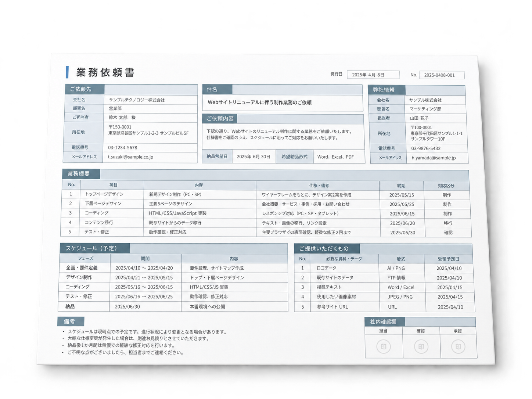
Task: Select the 発行日 field "2025年 4月 8日"
Action: point(373,75)
